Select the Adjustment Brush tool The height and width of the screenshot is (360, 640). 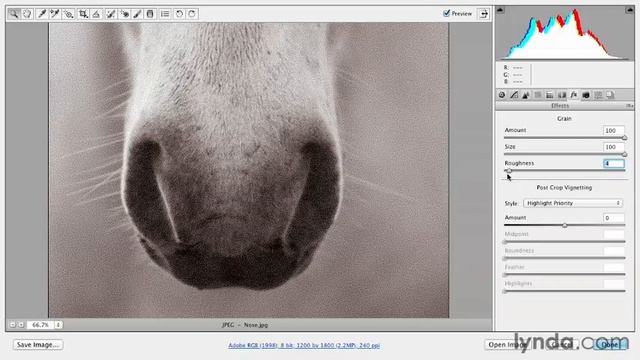point(138,14)
